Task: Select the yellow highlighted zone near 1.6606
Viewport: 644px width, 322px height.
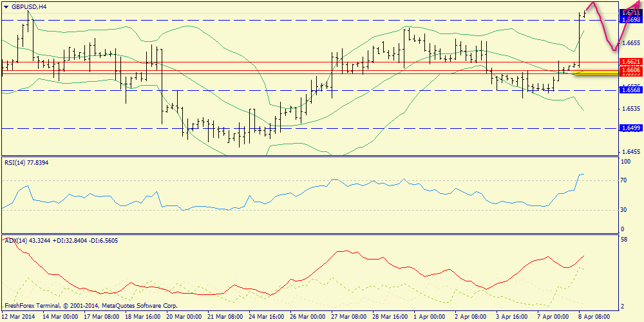Action: pyautogui.click(x=596, y=72)
